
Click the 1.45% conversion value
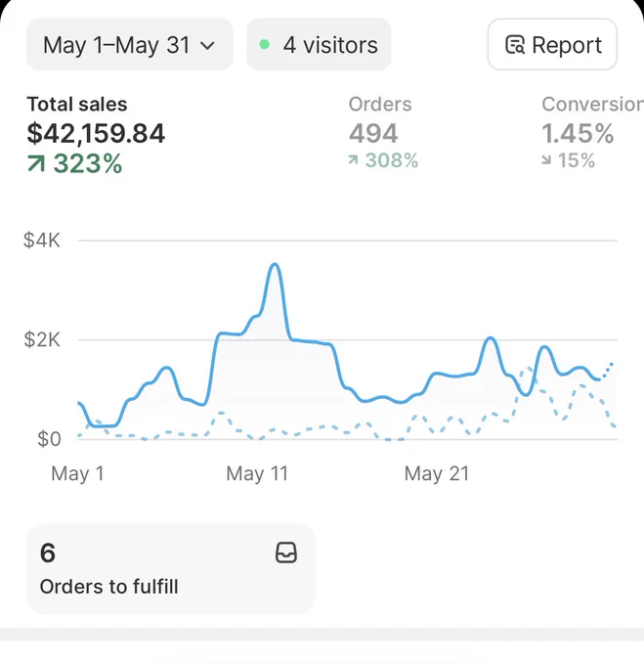(x=578, y=134)
